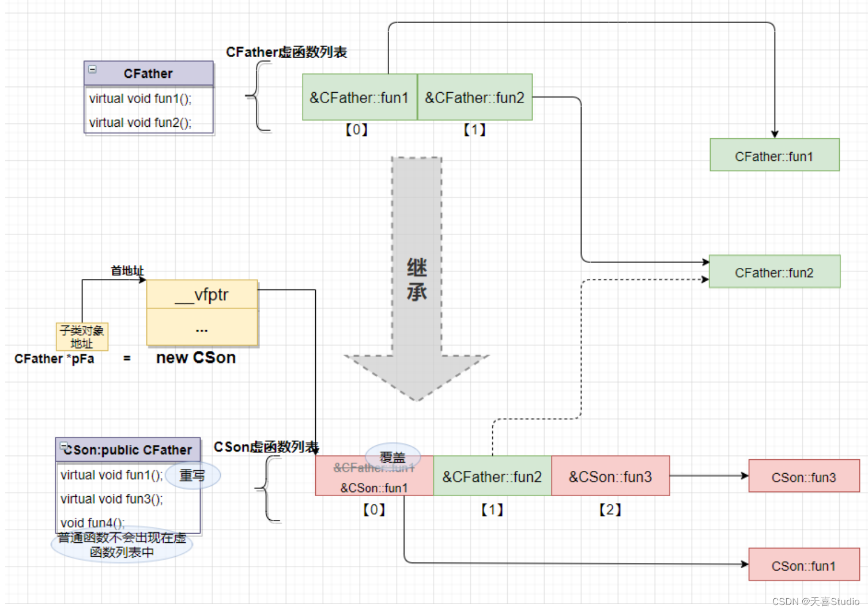Click the 'CFather *pFa' text
Image resolution: width=868 pixels, height=612 pixels.
[54, 358]
